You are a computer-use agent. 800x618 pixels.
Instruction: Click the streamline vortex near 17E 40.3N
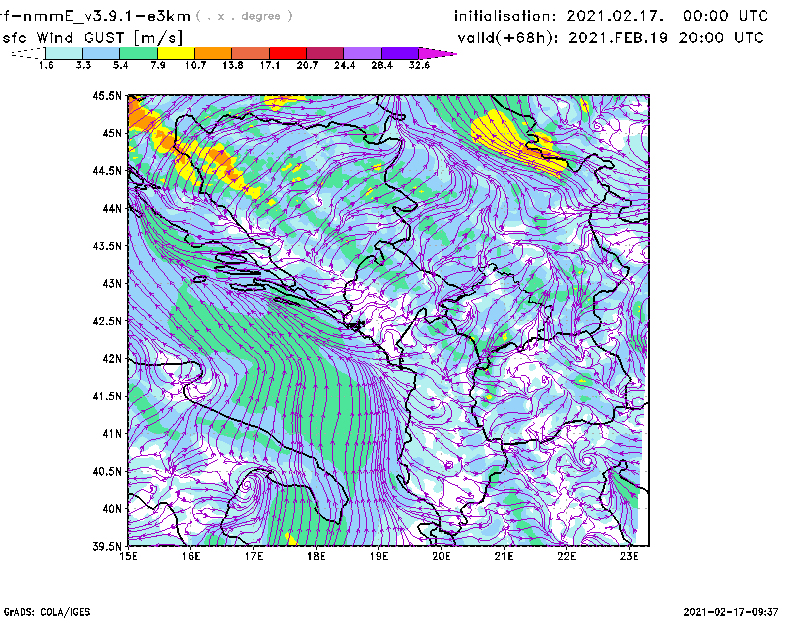pyautogui.click(x=247, y=485)
